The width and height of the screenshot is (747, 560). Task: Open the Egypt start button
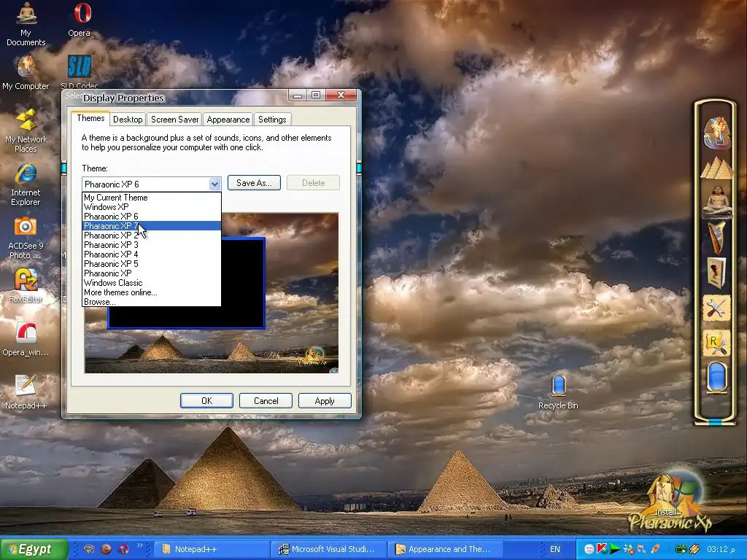pyautogui.click(x=34, y=549)
